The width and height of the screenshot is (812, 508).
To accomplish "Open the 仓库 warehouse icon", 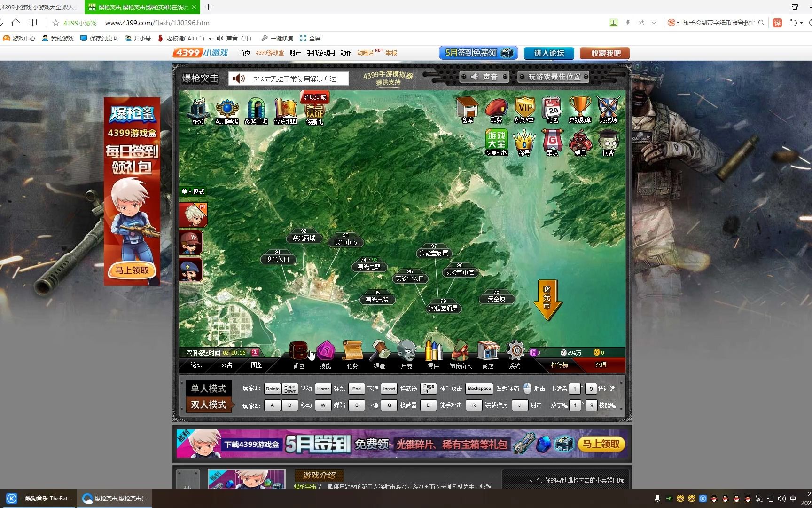I will click(x=468, y=110).
